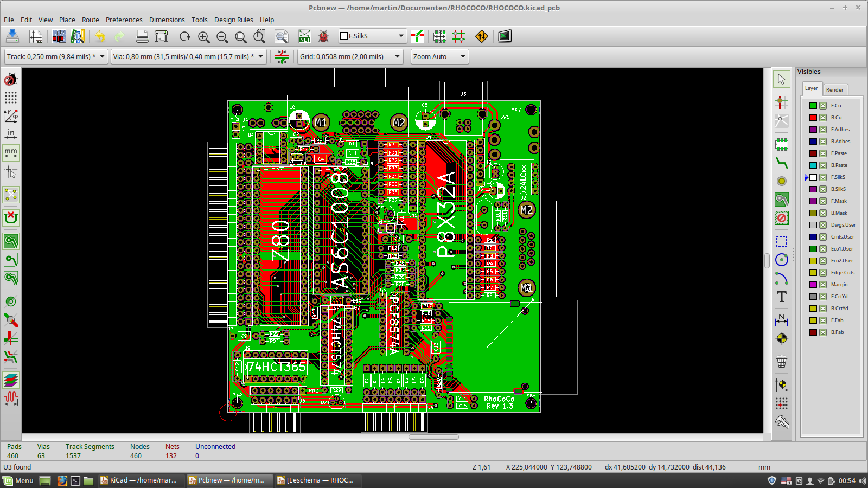
Task: Click the Firefox launcher in taskbar
Action: (x=62, y=480)
